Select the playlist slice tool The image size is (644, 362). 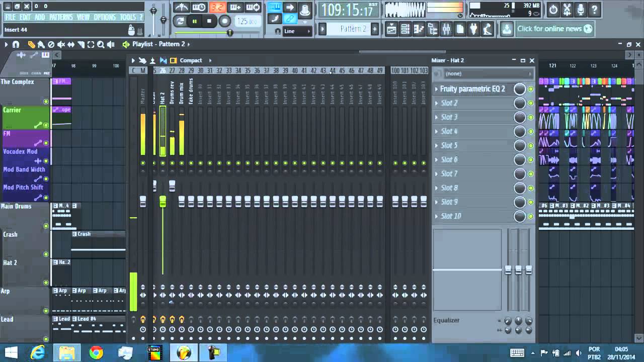click(x=80, y=44)
